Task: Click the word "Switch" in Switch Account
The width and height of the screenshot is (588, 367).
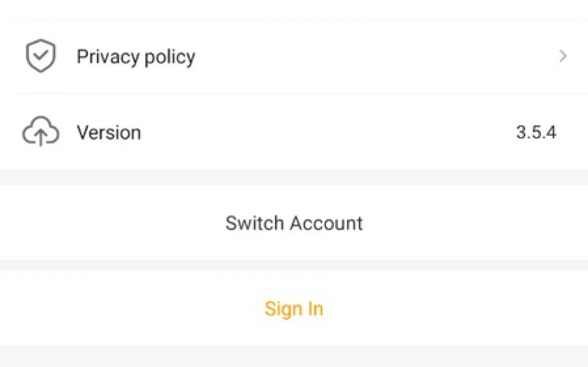Action: (254, 223)
